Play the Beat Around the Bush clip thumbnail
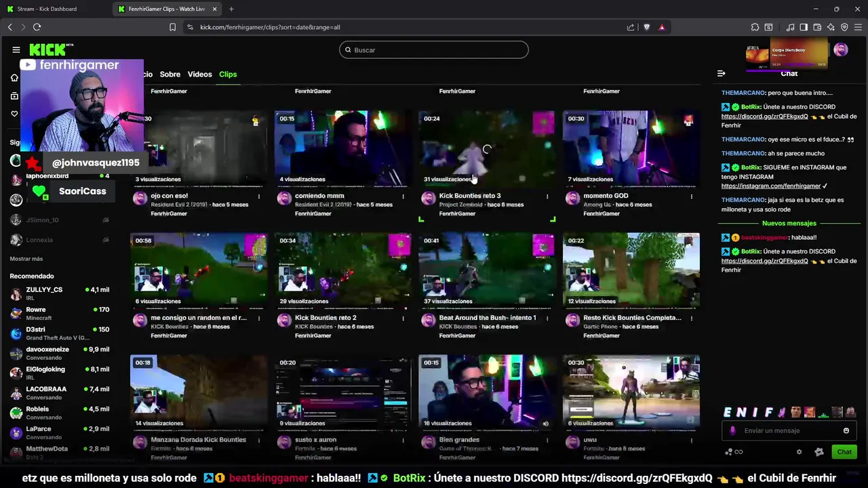 tap(487, 270)
